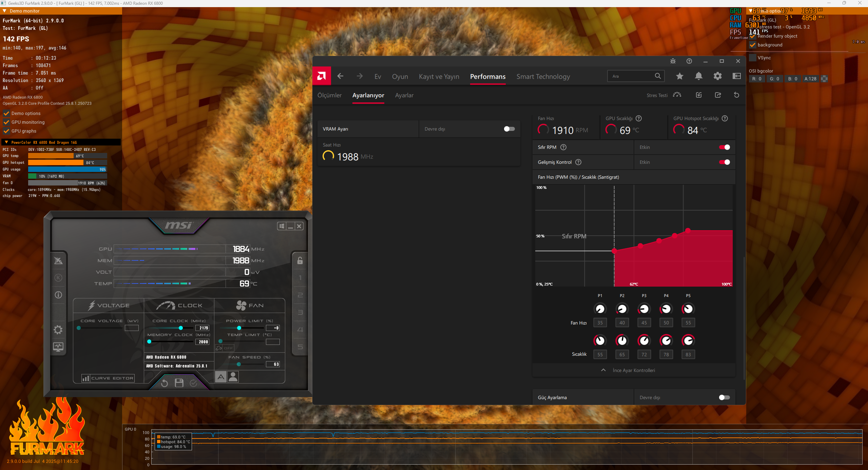The image size is (868, 470).
Task: Click the A:128 alpha field in FurMark
Action: pyautogui.click(x=810, y=79)
